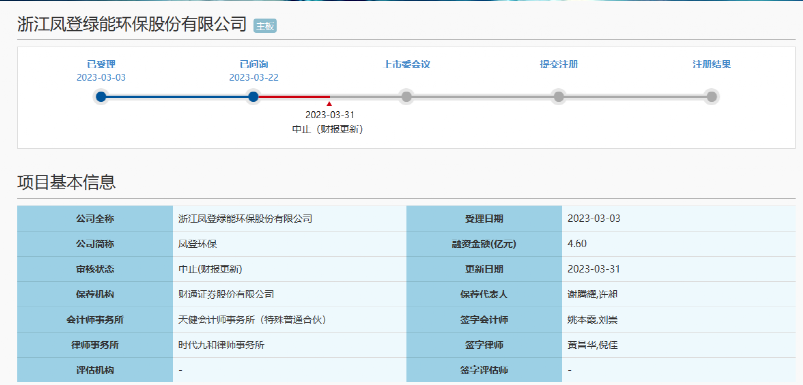Image resolution: width=803 pixels, height=385 pixels.
Task: Click the 签字律师 header cell
Action: 484,345
